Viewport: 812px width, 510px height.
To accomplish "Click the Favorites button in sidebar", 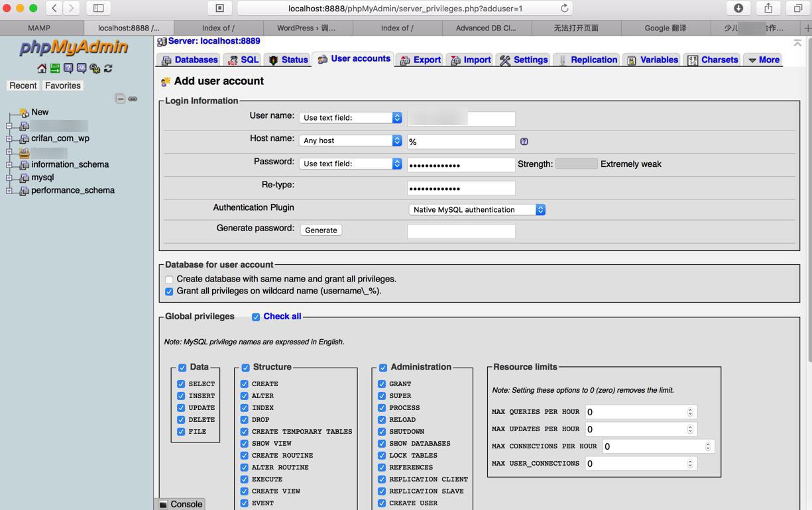I will tap(63, 85).
